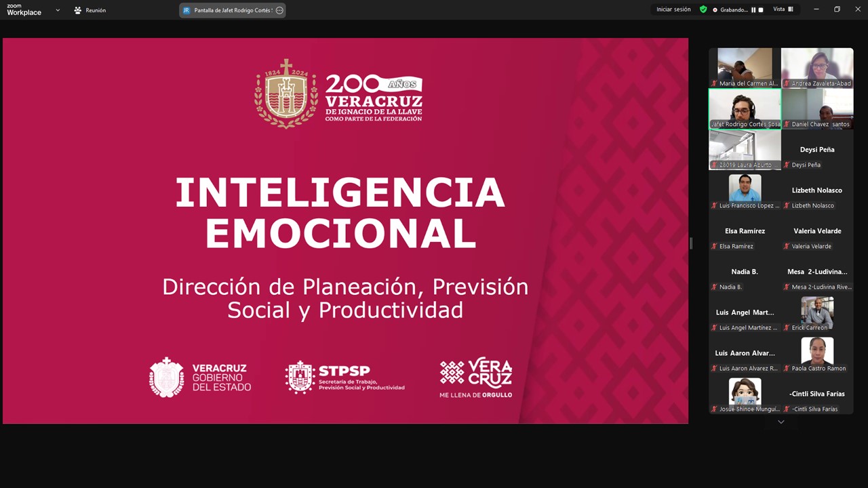Expand the Zoom Workplace dropdown arrow

58,10
